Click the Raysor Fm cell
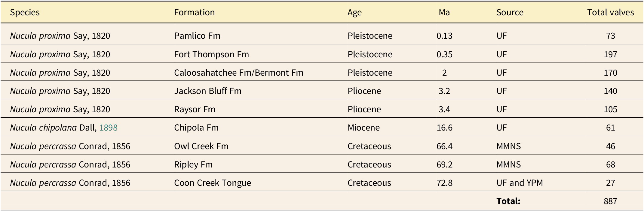The height and width of the screenshot is (211, 644). click(x=195, y=109)
